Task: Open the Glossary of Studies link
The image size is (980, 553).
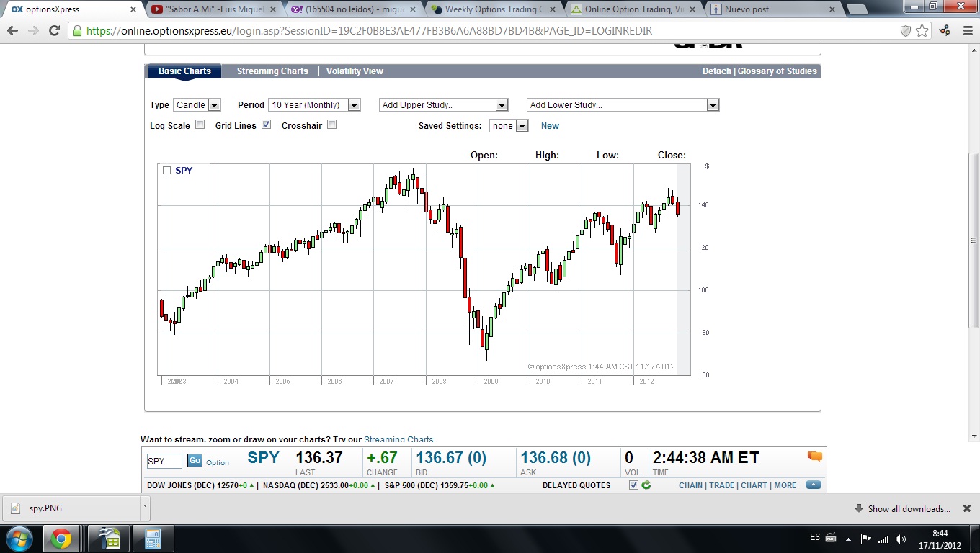Action: click(778, 71)
